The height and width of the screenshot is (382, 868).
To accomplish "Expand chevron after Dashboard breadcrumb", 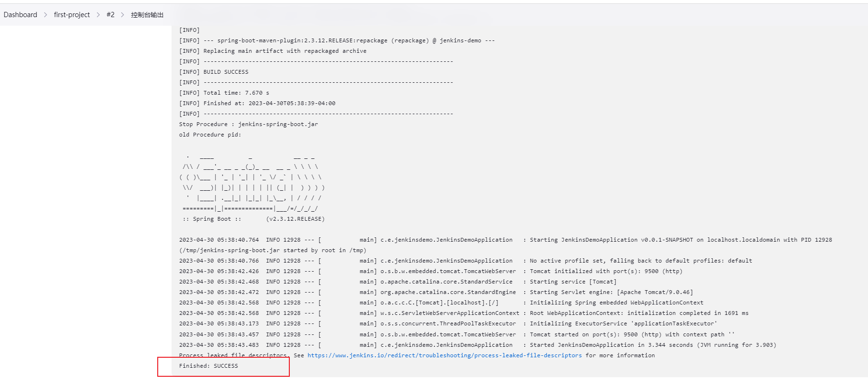I will tap(46, 15).
